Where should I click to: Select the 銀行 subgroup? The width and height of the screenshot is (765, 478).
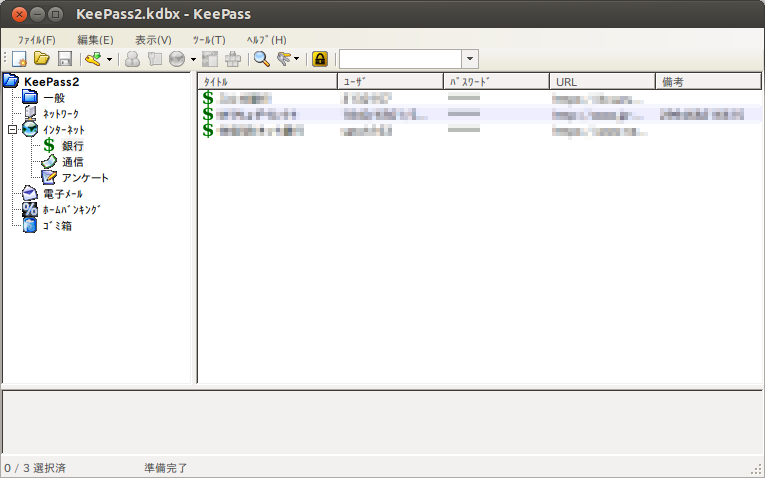(x=73, y=145)
